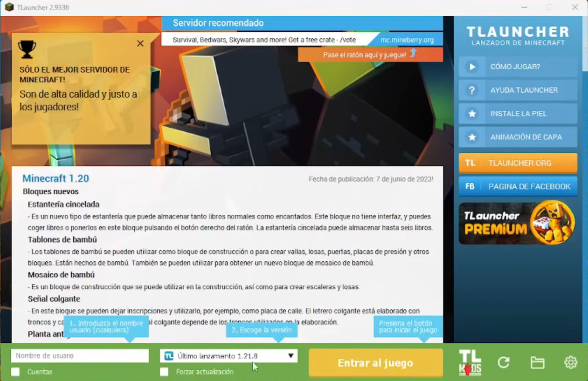Click the Survival, Bedwars, Skywars server description
Screen dimensions: 588x381
point(265,40)
